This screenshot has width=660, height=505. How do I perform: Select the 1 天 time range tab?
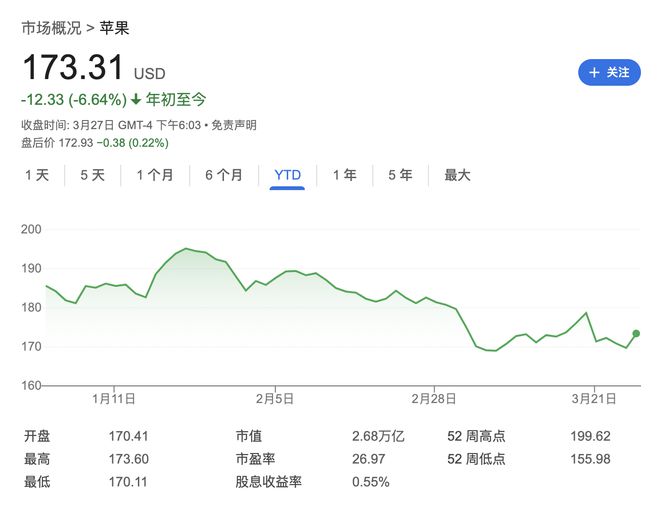click(x=37, y=175)
